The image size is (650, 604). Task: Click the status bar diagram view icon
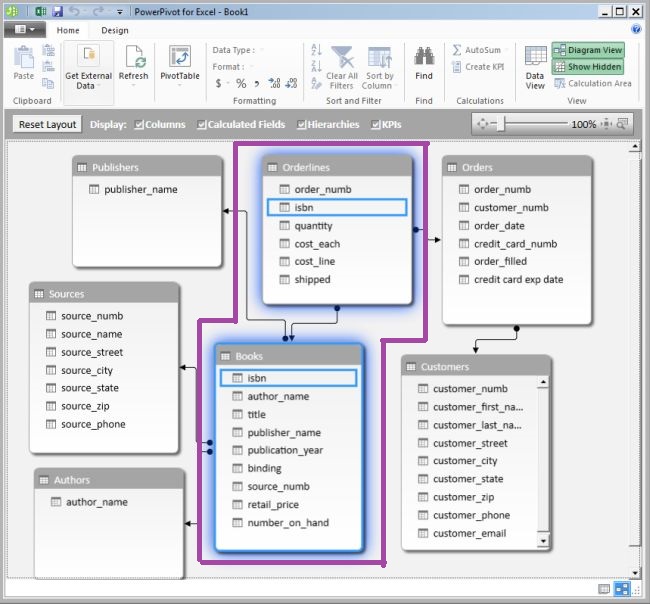(622, 589)
